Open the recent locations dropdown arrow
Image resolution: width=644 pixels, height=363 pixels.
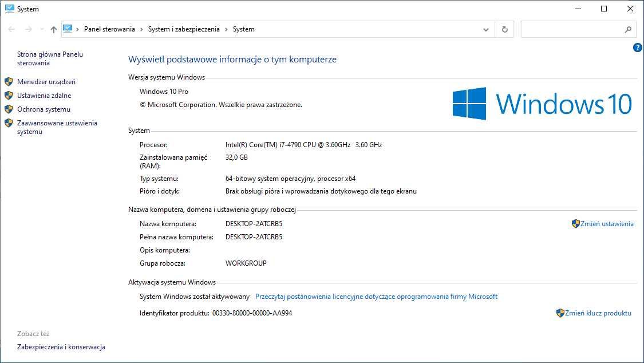42,29
